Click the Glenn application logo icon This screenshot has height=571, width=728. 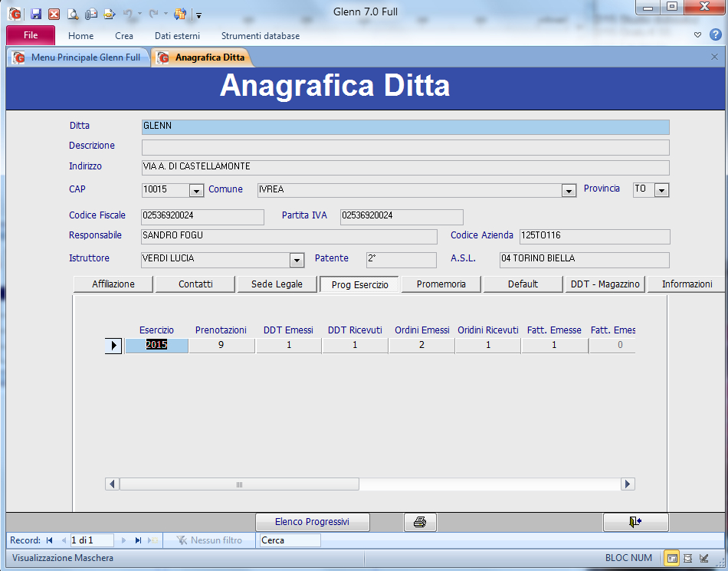pos(15,14)
